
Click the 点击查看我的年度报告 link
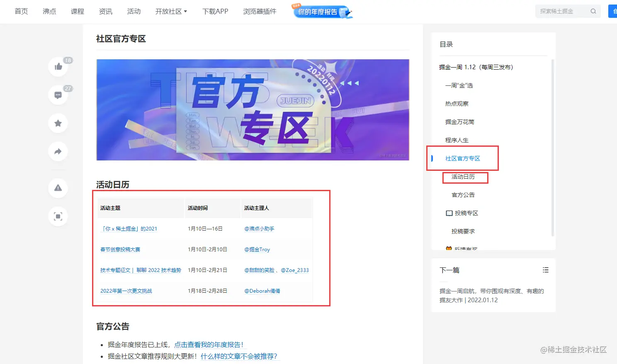click(x=209, y=345)
